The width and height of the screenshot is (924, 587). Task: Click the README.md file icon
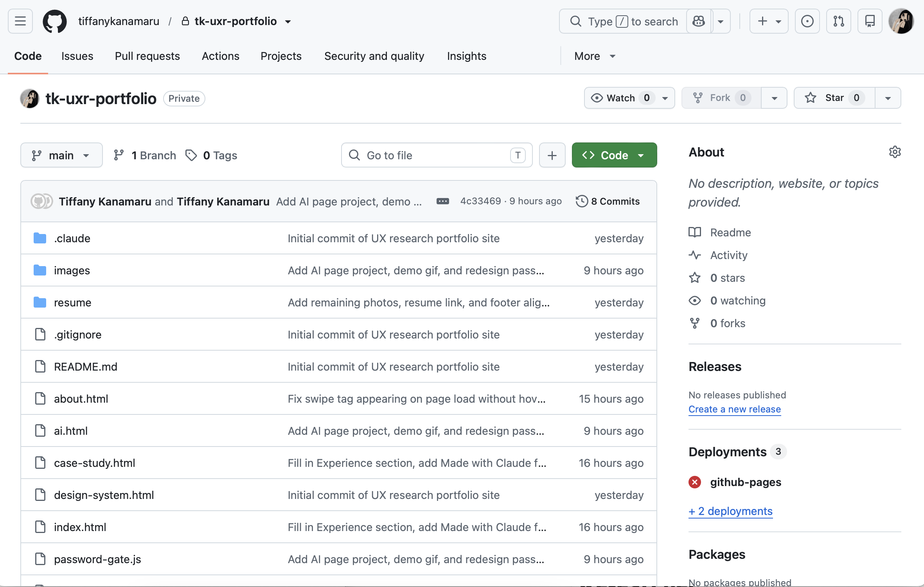pyautogui.click(x=40, y=366)
